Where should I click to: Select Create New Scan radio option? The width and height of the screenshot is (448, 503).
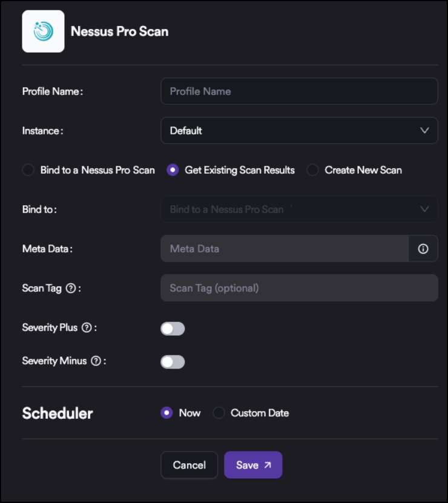pos(312,170)
